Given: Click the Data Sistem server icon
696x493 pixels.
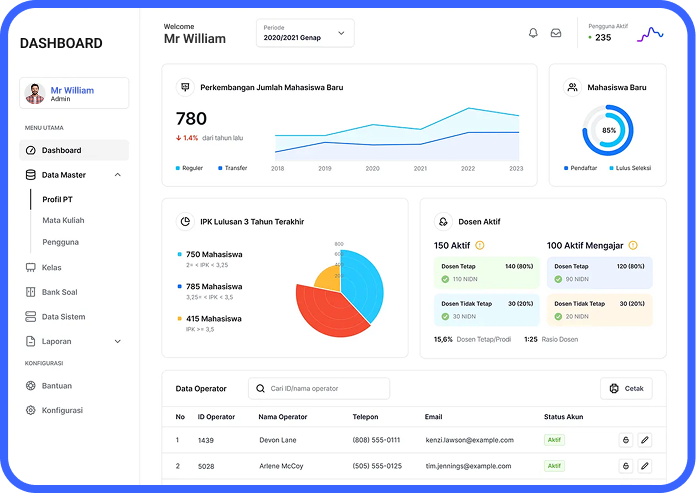Looking at the screenshot, I should 31,317.
